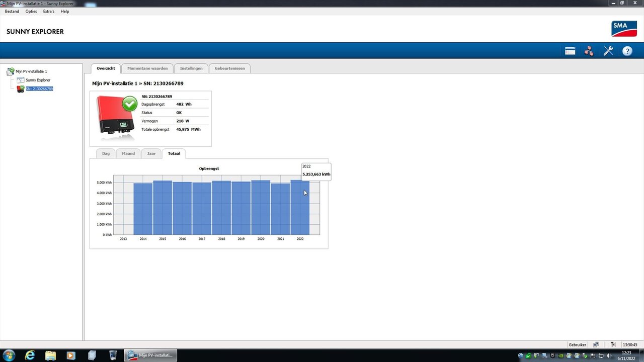Select Mijn PV-installatie 1 tree node
644x362 pixels.
click(31, 71)
